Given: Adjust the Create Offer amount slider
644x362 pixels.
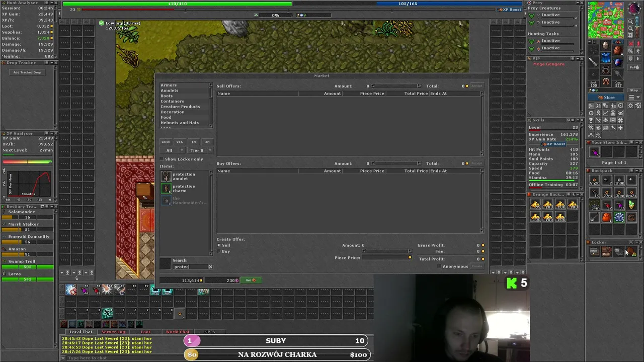Looking at the screenshot, I should coord(387,251).
